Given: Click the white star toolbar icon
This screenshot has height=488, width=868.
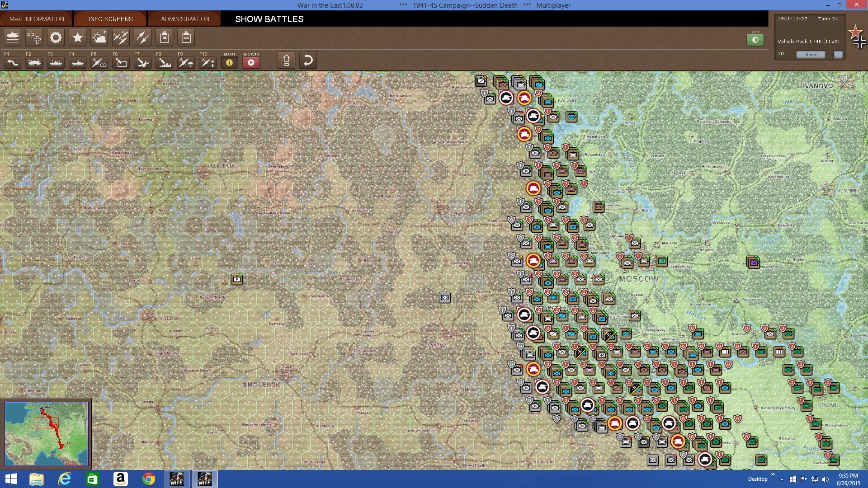Looking at the screenshot, I should [77, 38].
